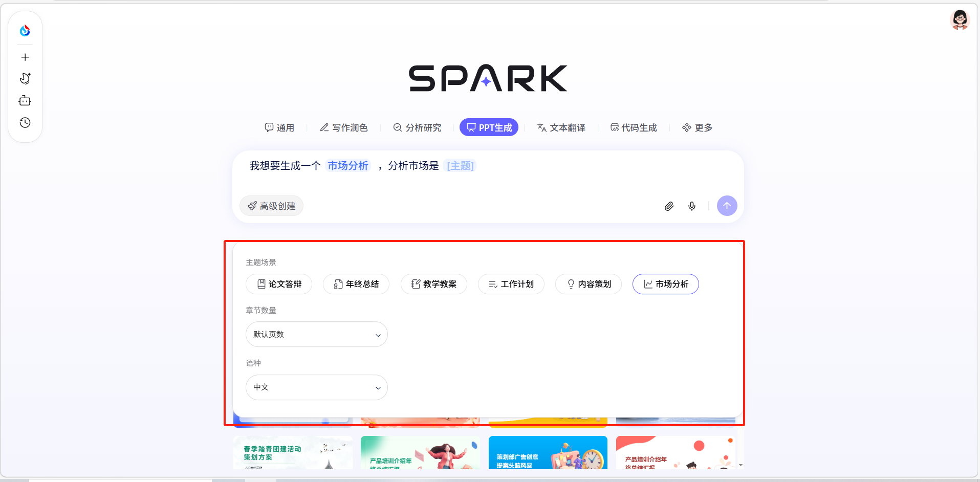Expand the 默认页数 chapter count dropdown
This screenshot has width=980, height=482.
[316, 335]
